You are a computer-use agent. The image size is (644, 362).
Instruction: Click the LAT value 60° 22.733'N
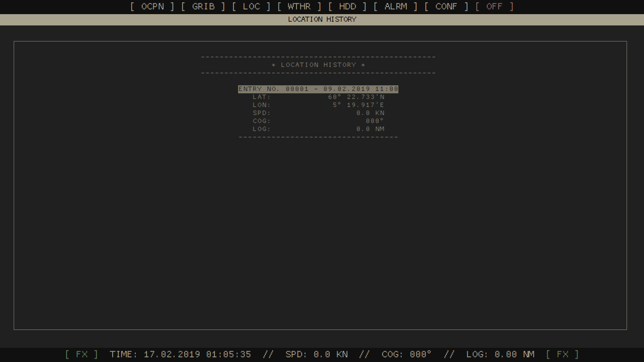click(356, 97)
